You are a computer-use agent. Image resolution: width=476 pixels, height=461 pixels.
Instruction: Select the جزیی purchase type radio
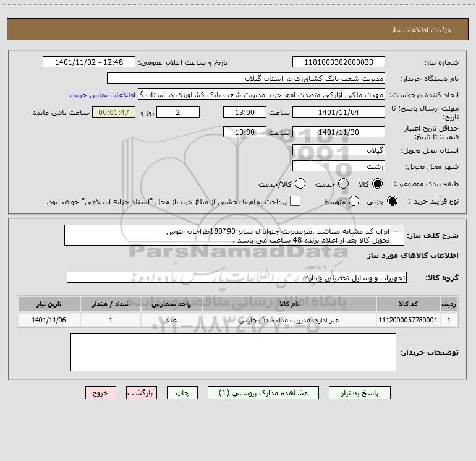point(392,201)
